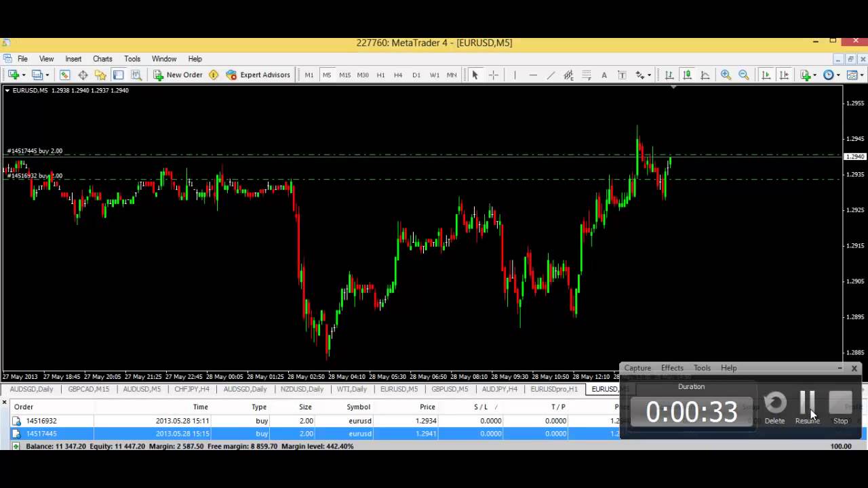
Task: Open the Charts menu
Action: click(102, 59)
